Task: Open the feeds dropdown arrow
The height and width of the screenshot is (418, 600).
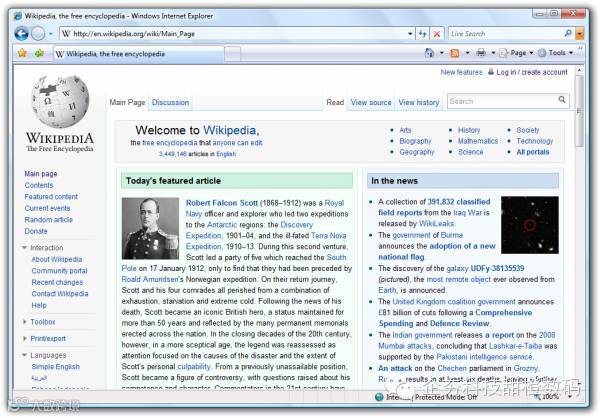Action: [467, 53]
